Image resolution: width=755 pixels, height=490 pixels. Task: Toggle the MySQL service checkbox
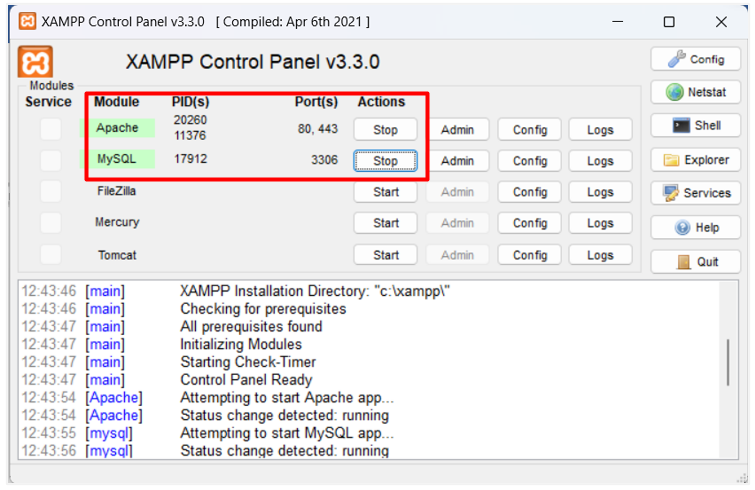(50, 160)
